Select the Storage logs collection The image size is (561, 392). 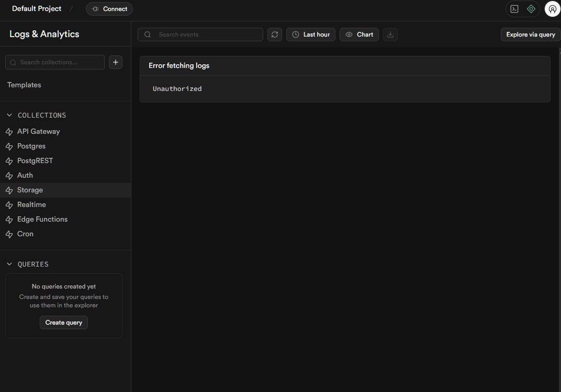65,190
